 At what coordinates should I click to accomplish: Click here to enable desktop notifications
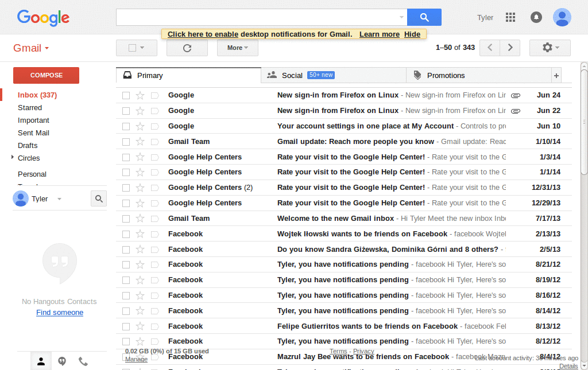(x=203, y=34)
